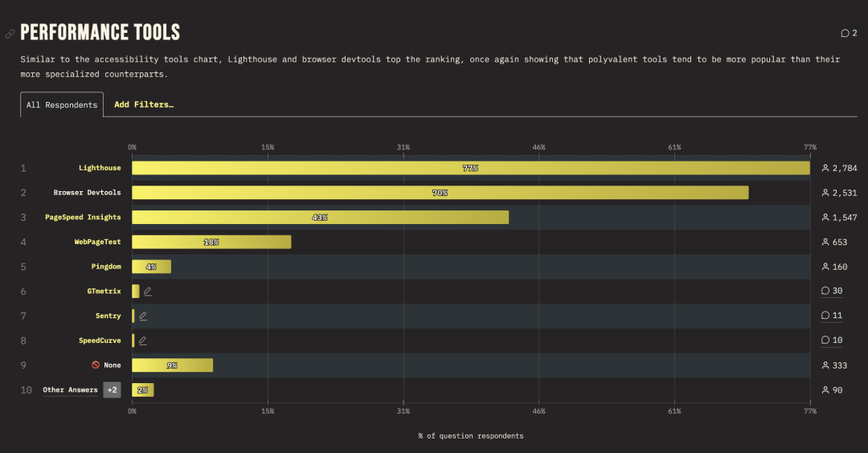Image resolution: width=868 pixels, height=453 pixels.
Task: Click the respondent icon beside 2,784
Action: click(825, 168)
